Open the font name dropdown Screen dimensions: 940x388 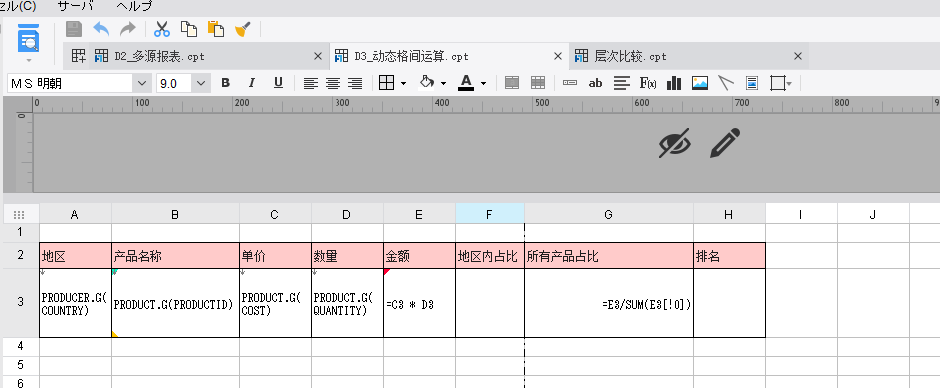click(141, 83)
